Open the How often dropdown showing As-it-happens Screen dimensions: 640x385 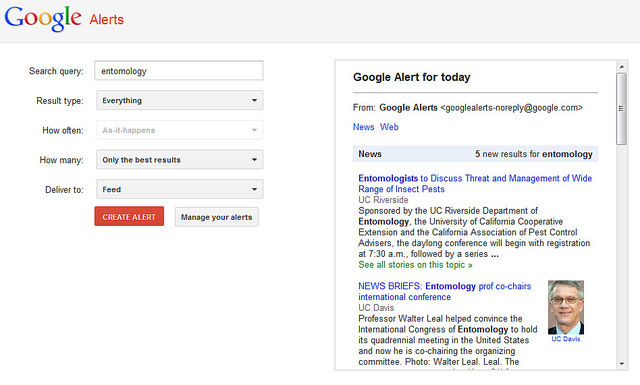[180, 130]
